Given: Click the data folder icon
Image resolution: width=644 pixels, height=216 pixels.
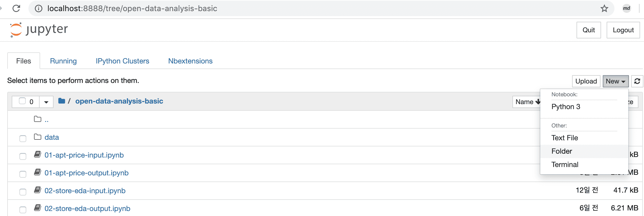Looking at the screenshot, I should 37,137.
